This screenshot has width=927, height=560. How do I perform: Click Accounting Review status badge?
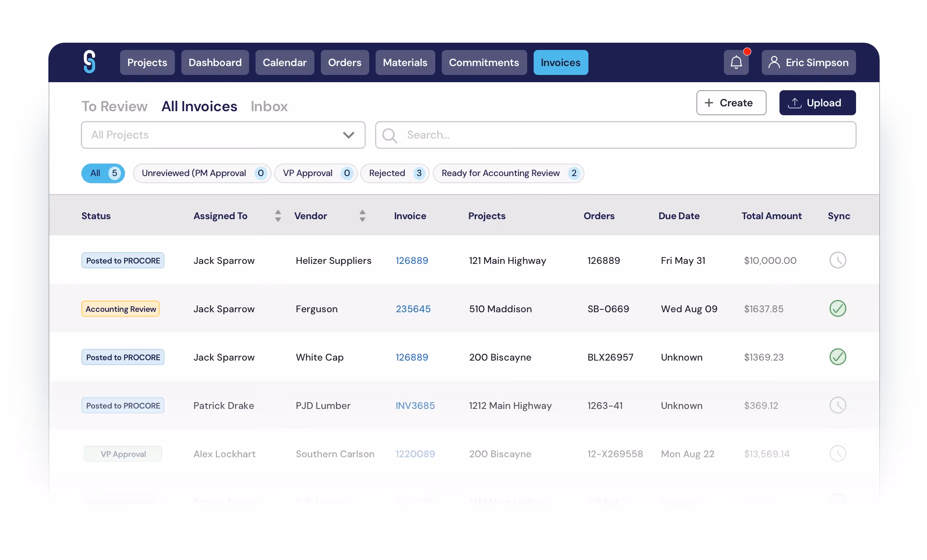tap(121, 309)
